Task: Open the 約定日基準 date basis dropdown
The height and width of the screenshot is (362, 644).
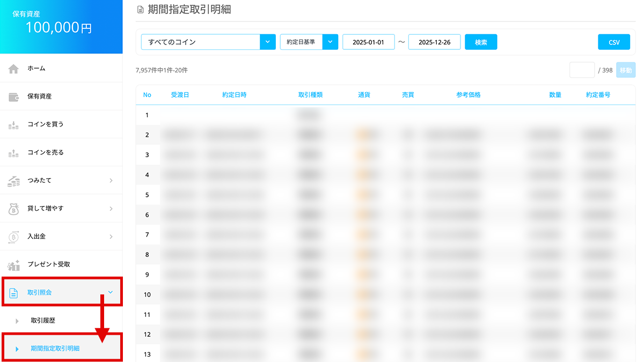Action: 309,42
